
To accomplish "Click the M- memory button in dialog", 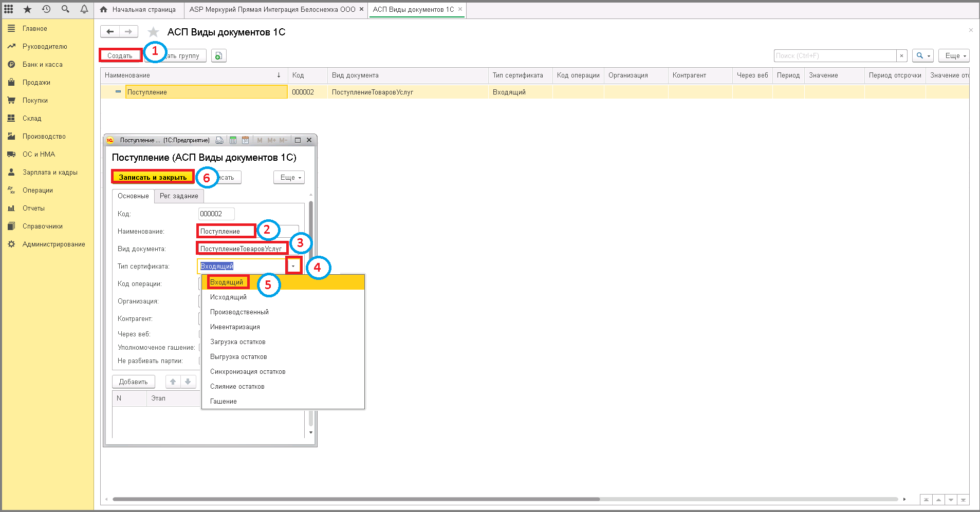I will [x=283, y=140].
